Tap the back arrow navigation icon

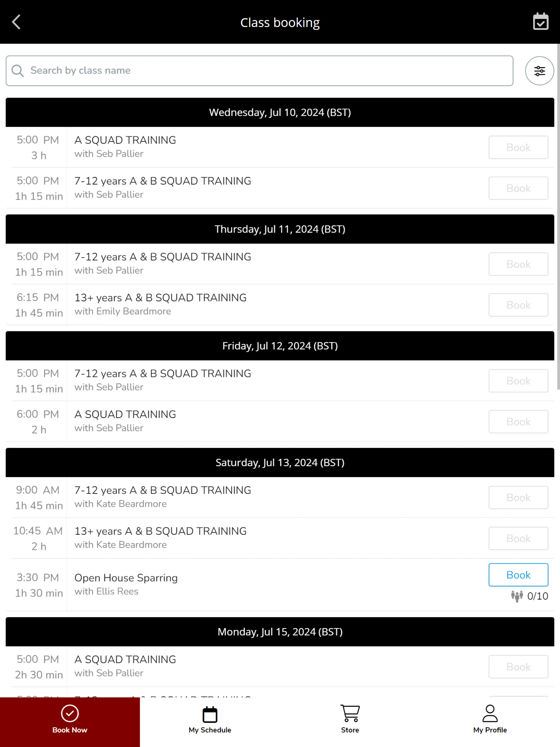point(16,22)
